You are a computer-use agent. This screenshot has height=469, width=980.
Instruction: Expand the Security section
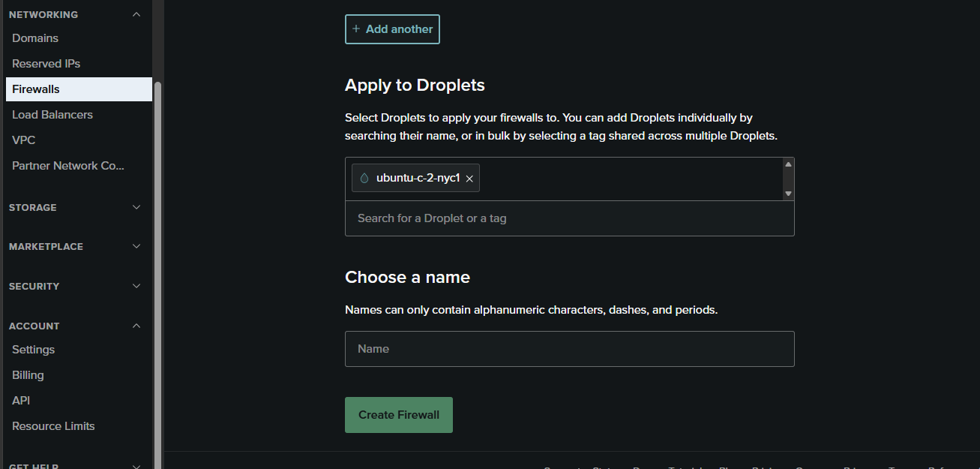click(75, 286)
